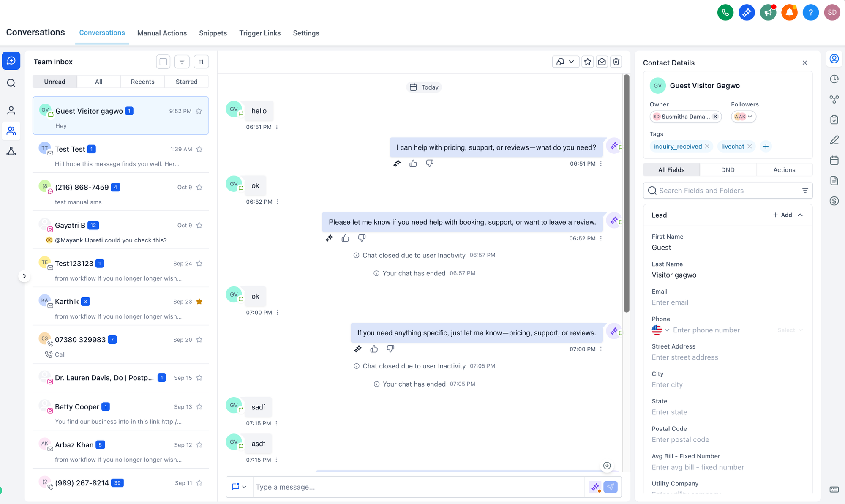Mark conversation as unread envelope icon
This screenshot has height=504, width=845.
point(602,62)
